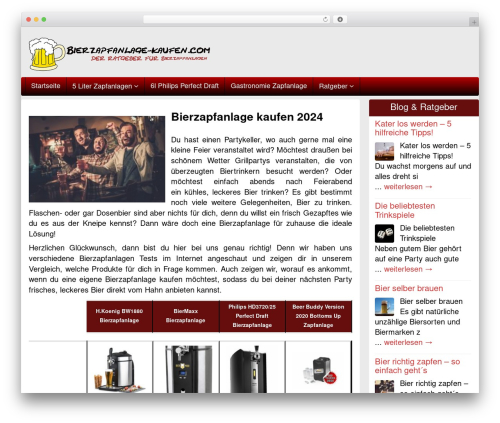500x423 pixels.
Task: Click the Bierzapfanlage-kaufen.com site title
Action: click(x=138, y=50)
